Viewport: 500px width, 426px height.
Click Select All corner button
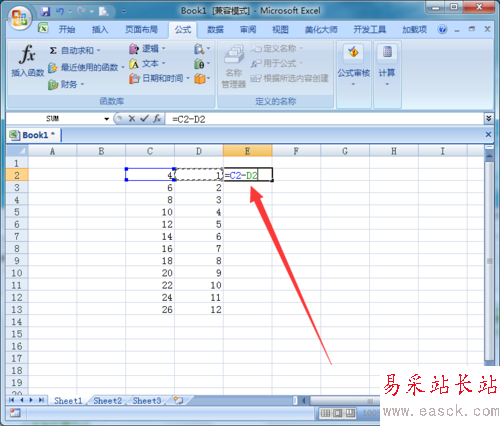[17, 151]
